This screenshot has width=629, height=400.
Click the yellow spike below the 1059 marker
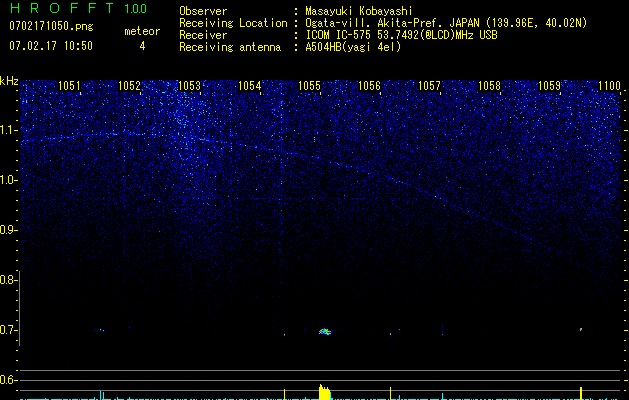580,393
